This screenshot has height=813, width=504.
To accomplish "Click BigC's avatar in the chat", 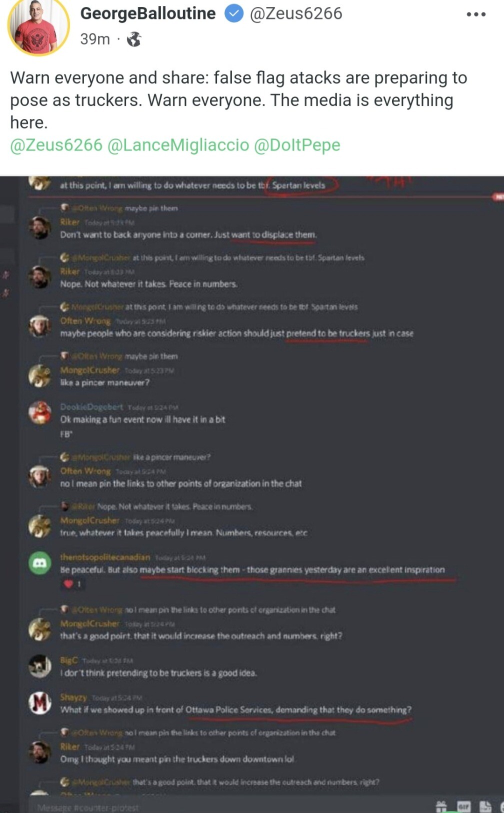I will tap(39, 665).
